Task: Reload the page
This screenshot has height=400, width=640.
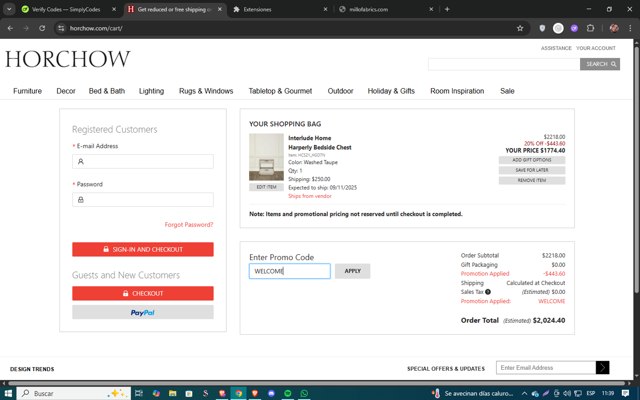Action: click(x=42, y=28)
